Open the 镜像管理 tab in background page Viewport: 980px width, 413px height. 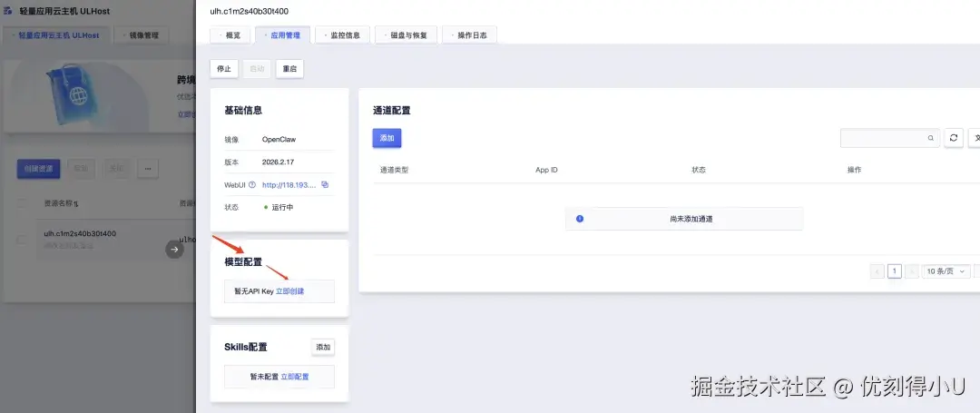click(x=141, y=35)
